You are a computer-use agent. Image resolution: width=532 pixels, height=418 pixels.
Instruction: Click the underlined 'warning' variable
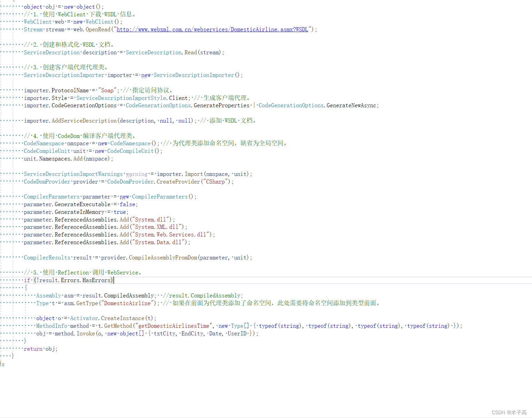point(137,174)
